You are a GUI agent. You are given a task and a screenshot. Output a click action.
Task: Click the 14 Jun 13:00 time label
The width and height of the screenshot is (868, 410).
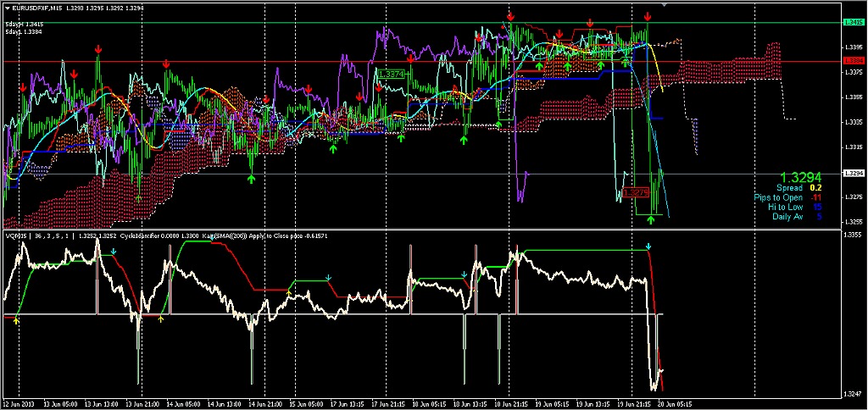225,404
